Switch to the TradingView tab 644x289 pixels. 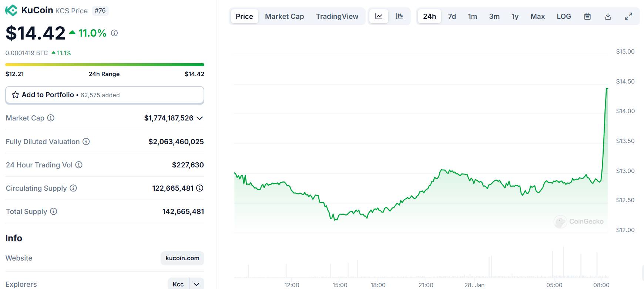(337, 16)
